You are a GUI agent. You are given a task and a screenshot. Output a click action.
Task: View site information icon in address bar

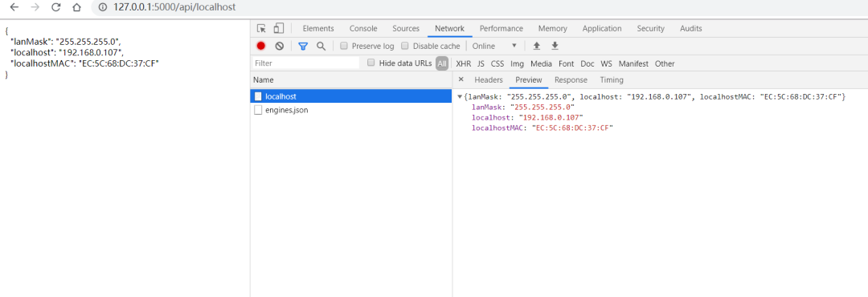pos(102,8)
